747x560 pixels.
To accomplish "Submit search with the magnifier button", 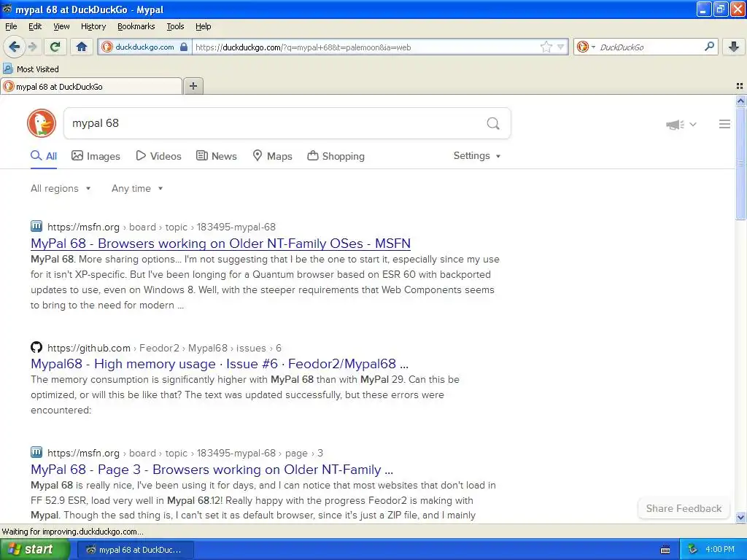I will point(493,123).
